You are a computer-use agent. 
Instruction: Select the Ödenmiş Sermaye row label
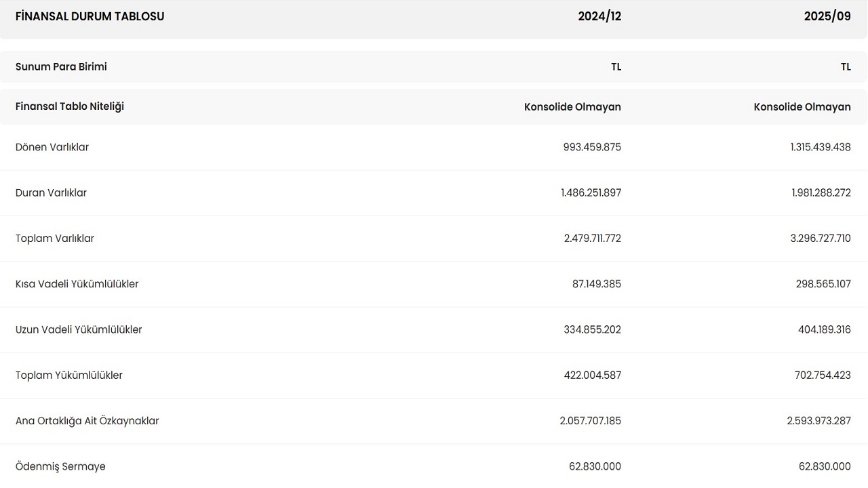click(x=60, y=466)
